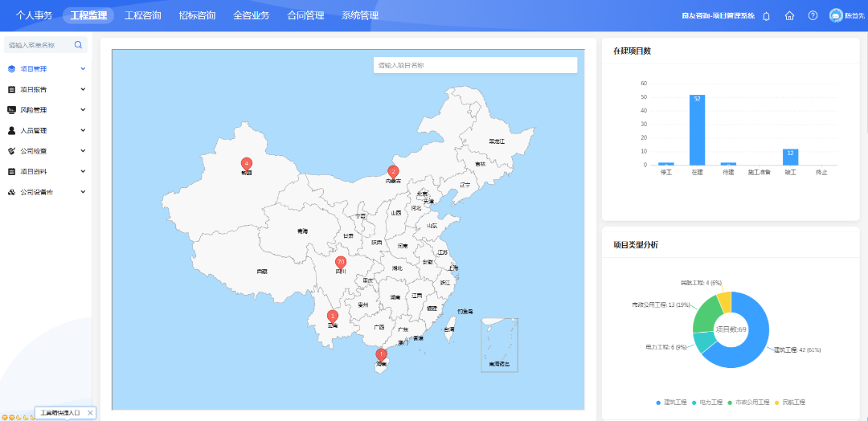Click the project name search field on map

click(475, 65)
